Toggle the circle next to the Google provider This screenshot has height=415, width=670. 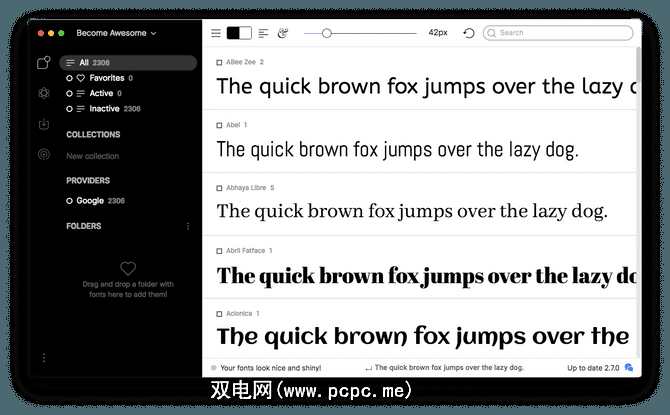click(x=70, y=201)
